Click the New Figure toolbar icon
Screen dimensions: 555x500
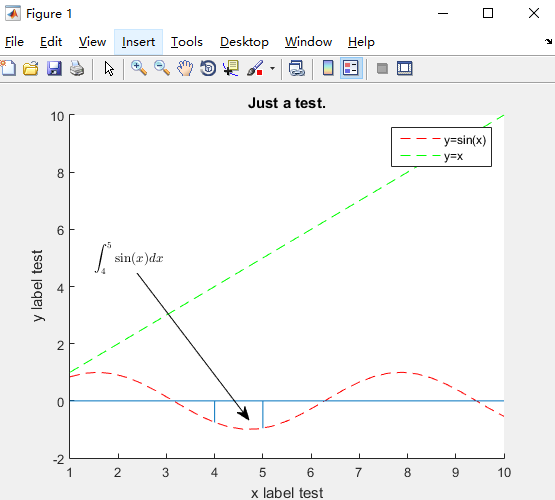coord(8,68)
